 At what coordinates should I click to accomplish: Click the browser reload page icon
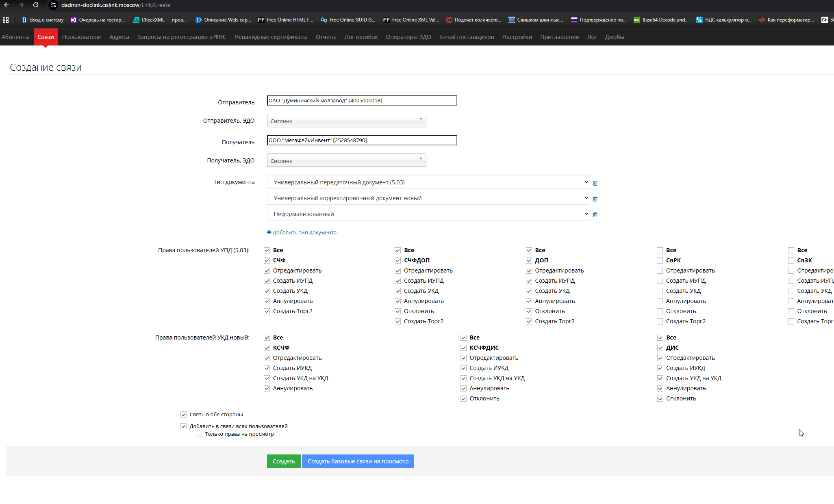[x=36, y=5]
